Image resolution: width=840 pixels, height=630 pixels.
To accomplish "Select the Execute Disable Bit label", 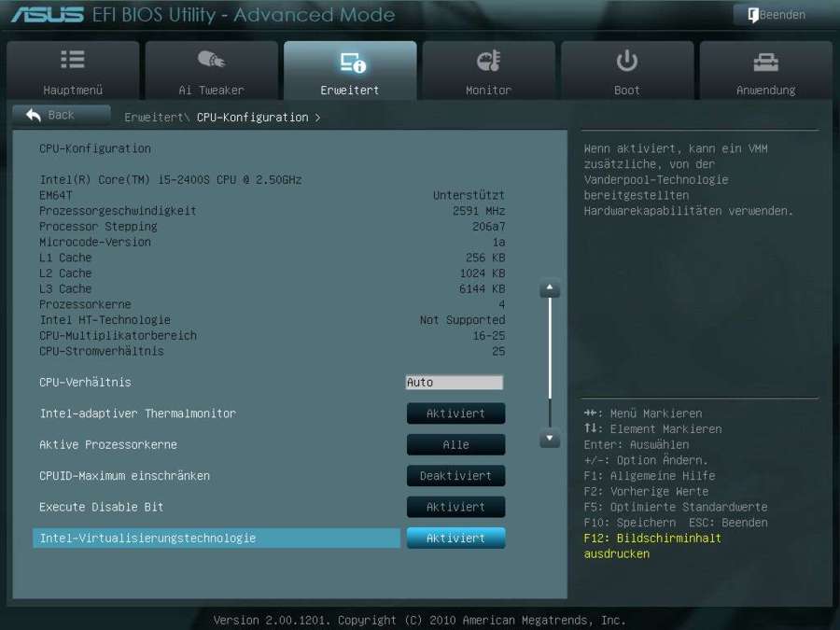I will coord(101,507).
